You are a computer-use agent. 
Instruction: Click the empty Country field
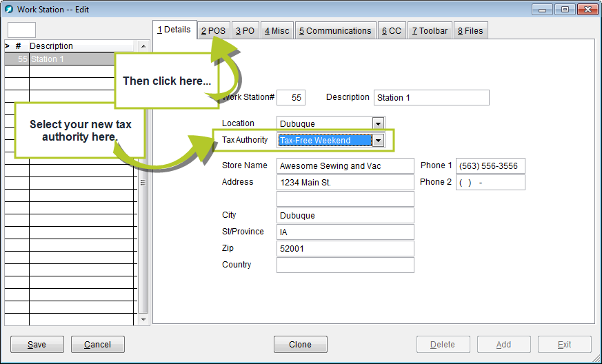[x=345, y=265]
